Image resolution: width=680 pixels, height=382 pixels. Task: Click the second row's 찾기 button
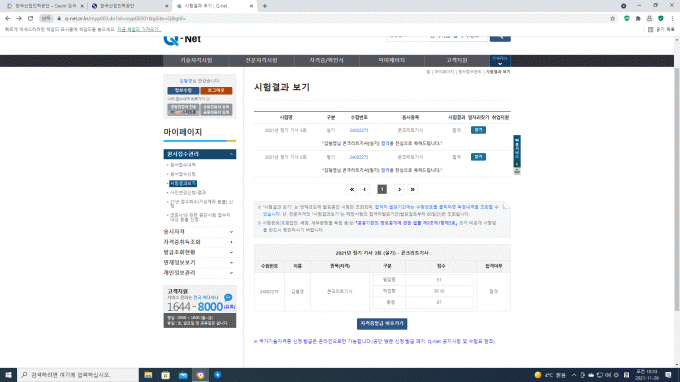point(478,157)
